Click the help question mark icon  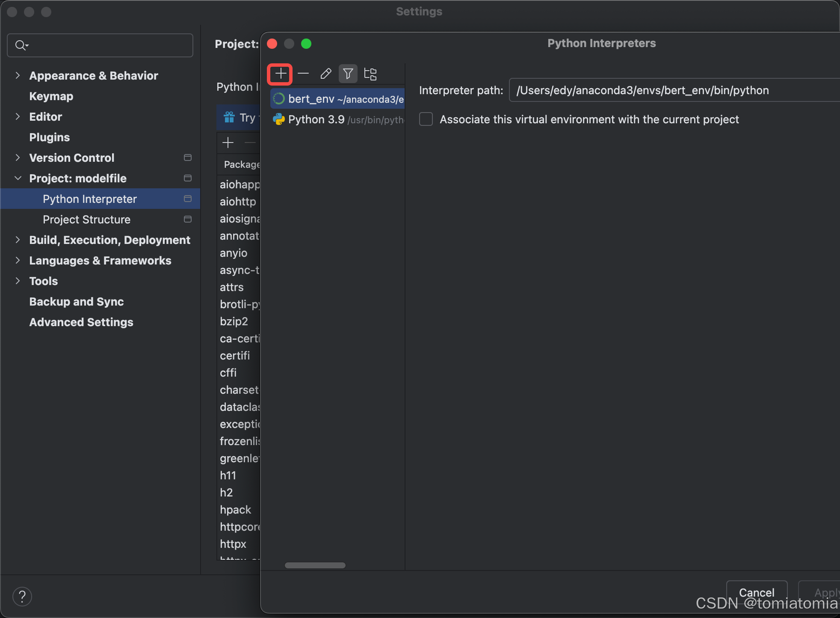point(22,596)
